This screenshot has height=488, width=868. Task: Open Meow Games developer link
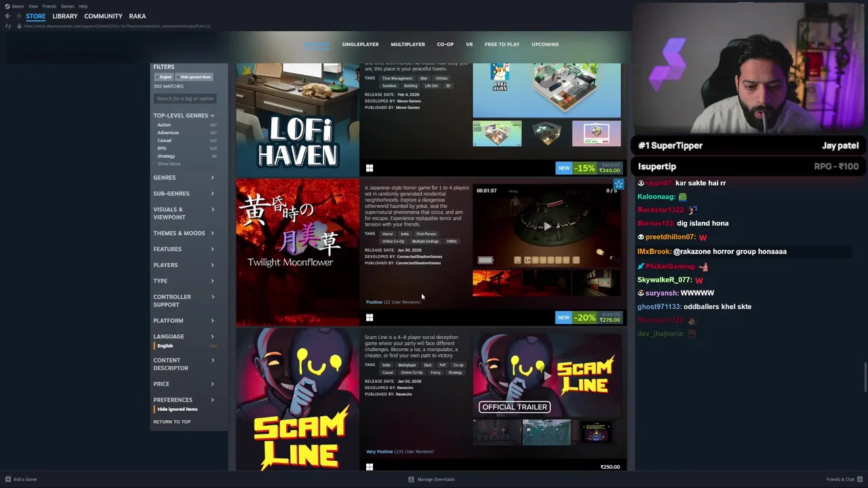click(409, 101)
